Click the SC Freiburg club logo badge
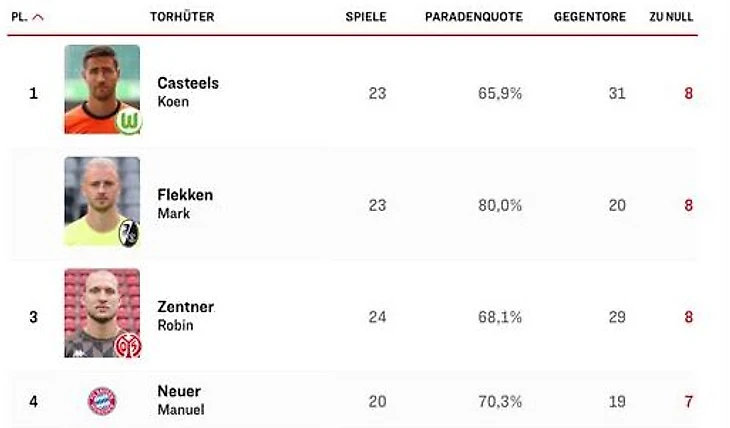Image resolution: width=730 pixels, height=428 pixels. [x=129, y=233]
